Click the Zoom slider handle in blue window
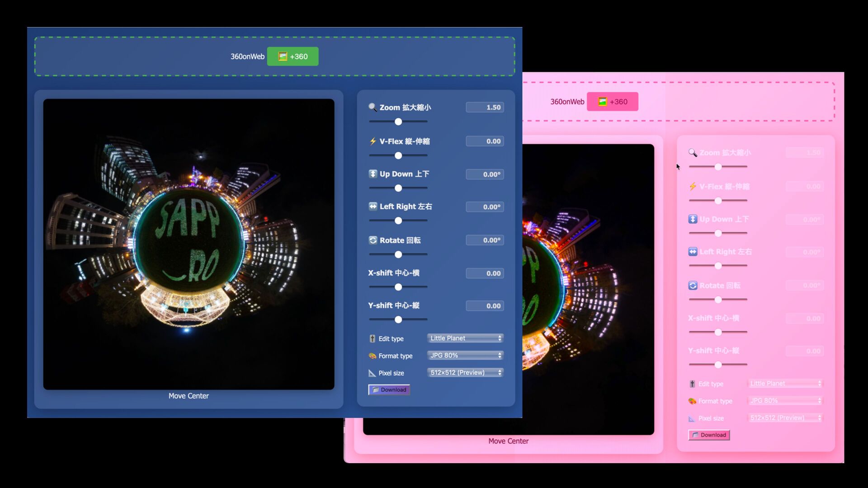Image resolution: width=868 pixels, height=488 pixels. 398,122
